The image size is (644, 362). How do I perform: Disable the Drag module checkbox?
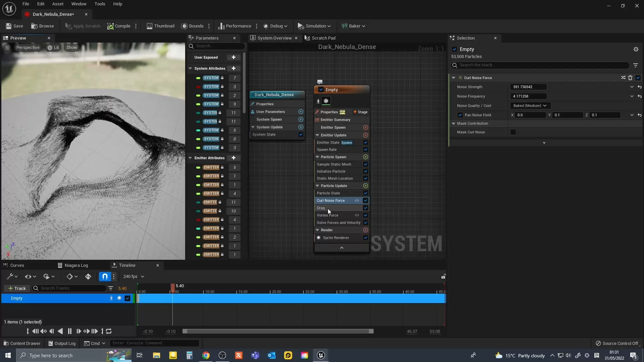366,208
